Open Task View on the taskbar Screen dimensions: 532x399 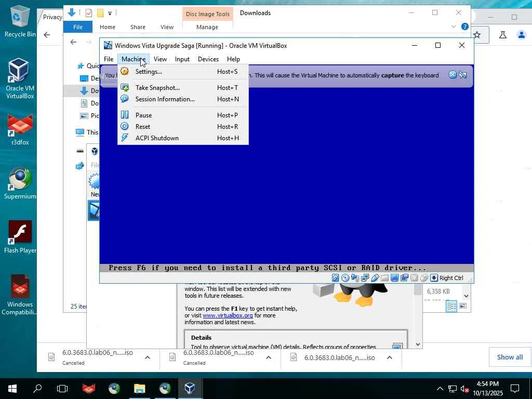tap(62, 389)
